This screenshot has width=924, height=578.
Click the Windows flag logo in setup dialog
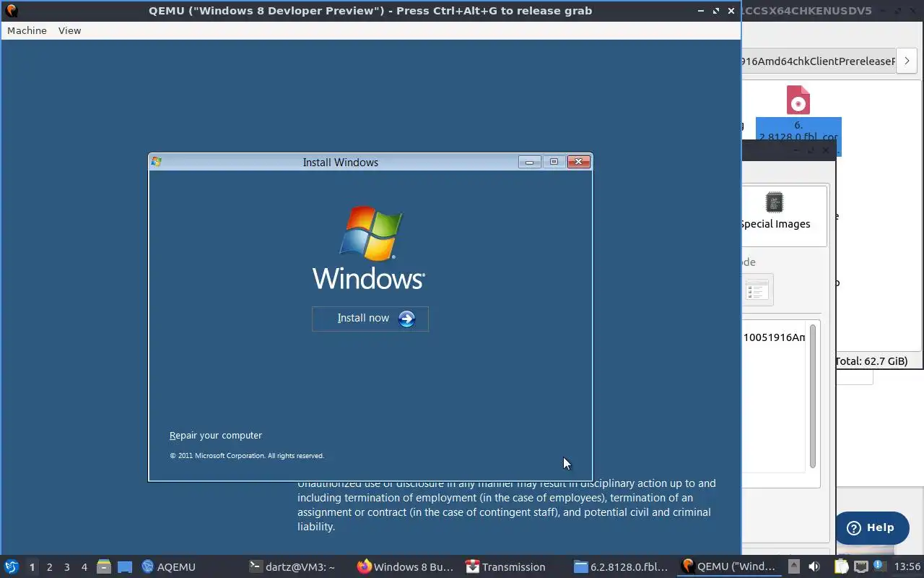click(370, 233)
